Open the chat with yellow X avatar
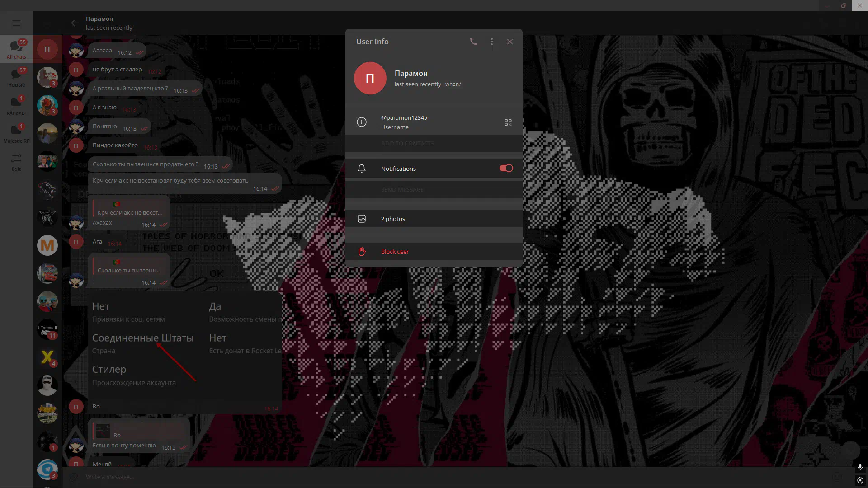This screenshot has height=488, width=868. (47, 357)
